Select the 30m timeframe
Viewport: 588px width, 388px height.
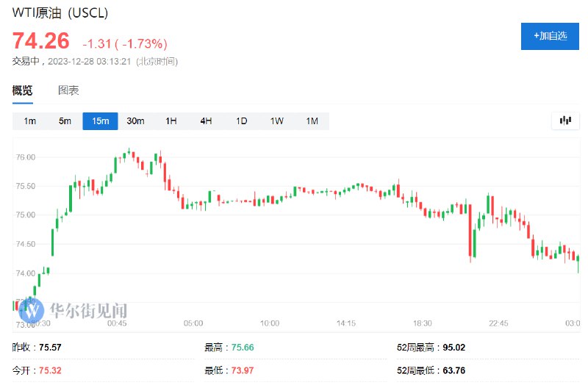(x=135, y=121)
